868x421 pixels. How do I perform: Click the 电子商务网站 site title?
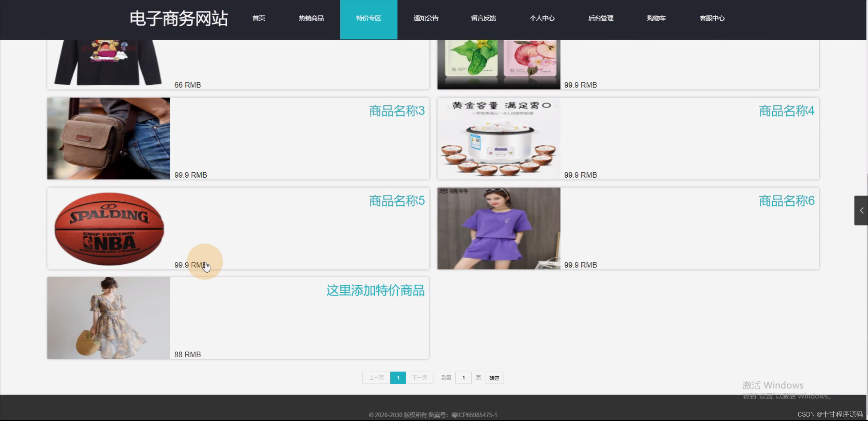coord(178,19)
